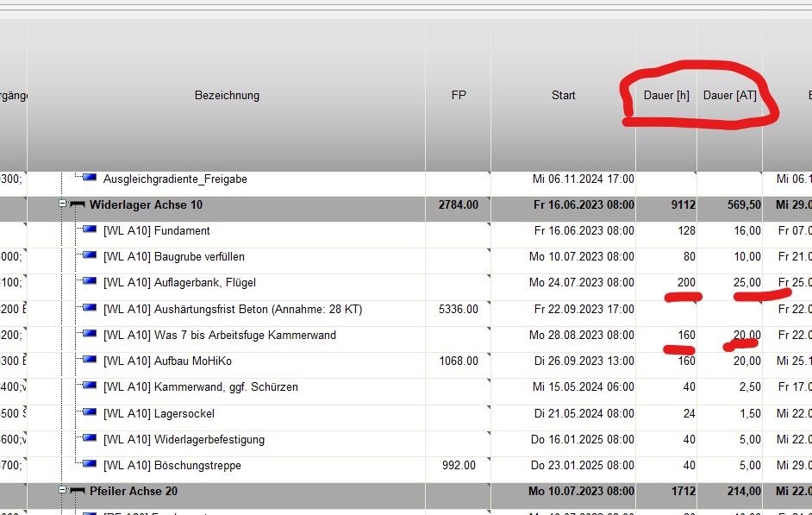
Task: Click the blue icon next to [WL A10] Kammerwand, ggf. Schürzen
Action: tap(90, 386)
